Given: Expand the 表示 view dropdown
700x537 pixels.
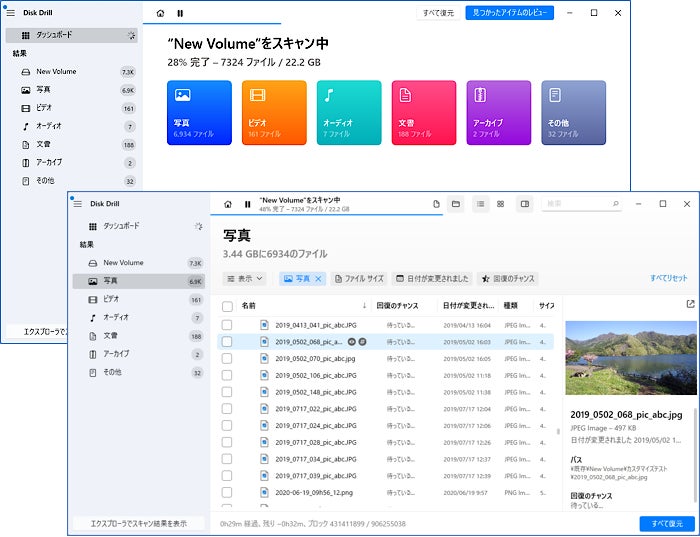Looking at the screenshot, I should pos(245,279).
